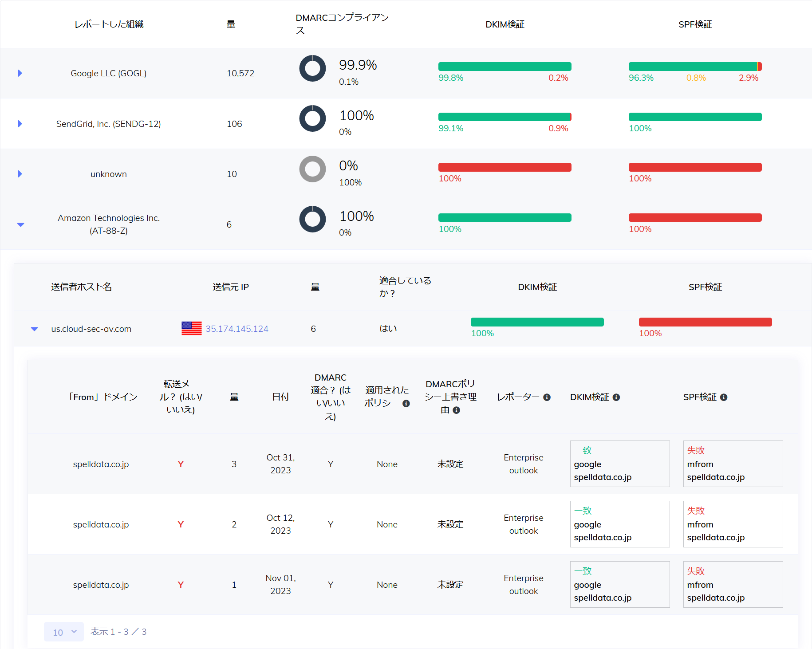Click Enterprise outlook reporter in Nov 01 row
Image resolution: width=812 pixels, height=649 pixels.
(524, 585)
